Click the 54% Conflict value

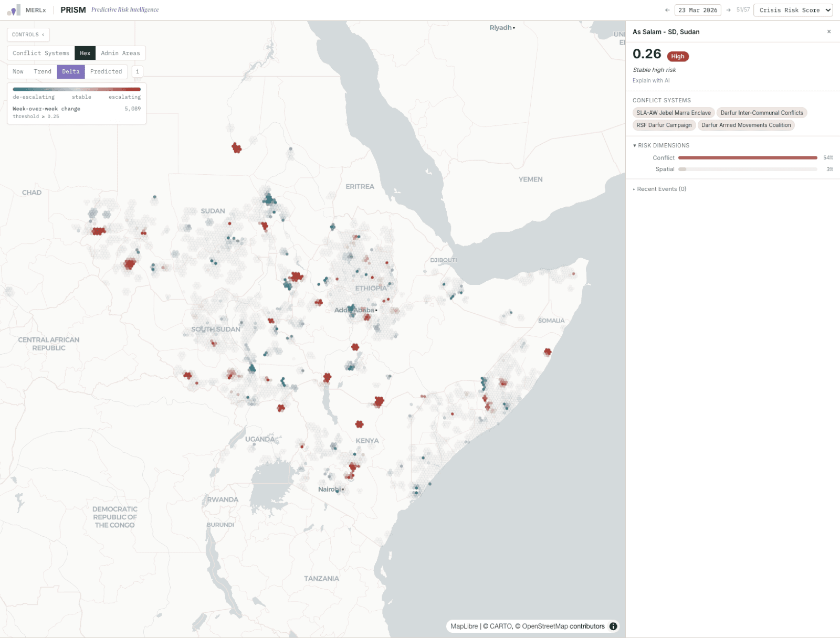point(828,157)
